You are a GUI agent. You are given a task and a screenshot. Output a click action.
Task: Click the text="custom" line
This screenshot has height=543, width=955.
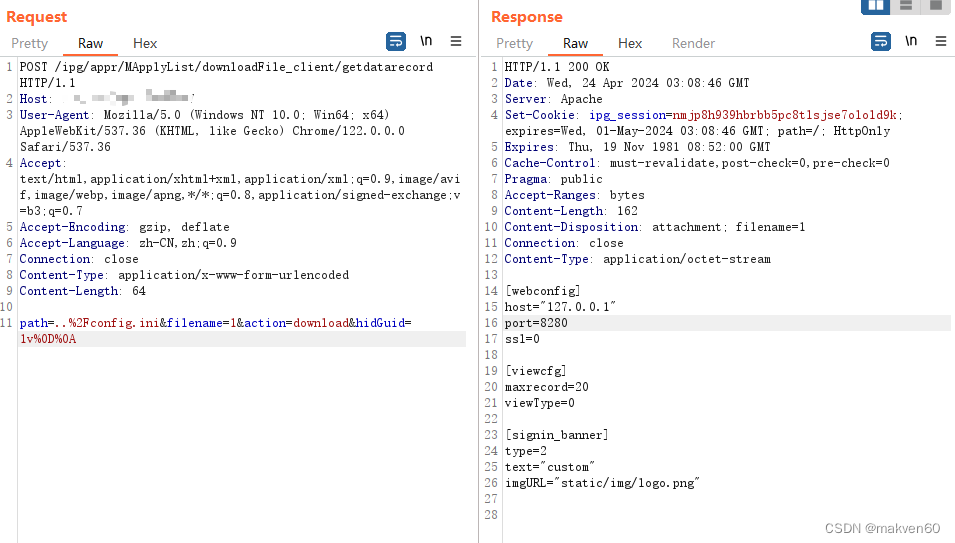[x=550, y=468]
